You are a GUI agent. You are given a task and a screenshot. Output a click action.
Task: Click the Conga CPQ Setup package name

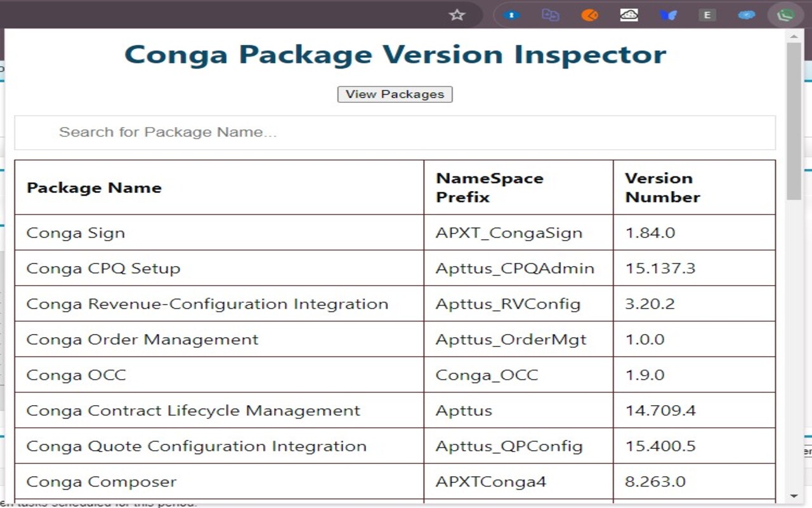[103, 268]
